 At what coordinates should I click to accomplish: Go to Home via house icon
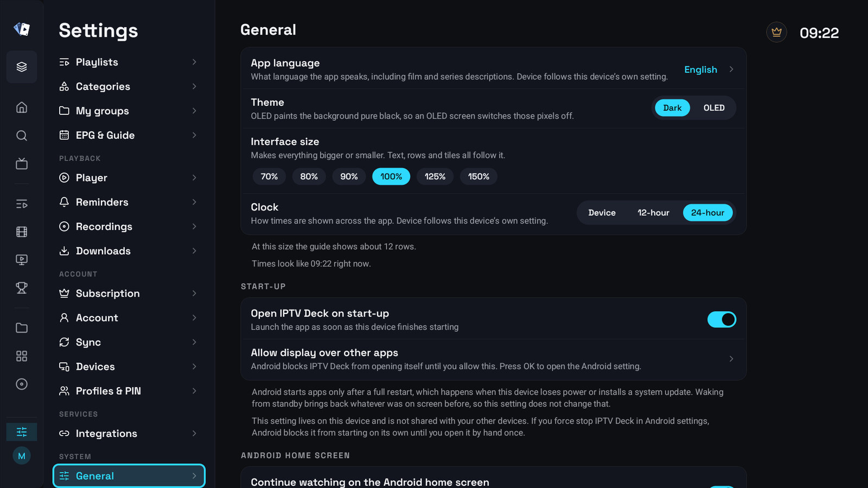coord(22,107)
